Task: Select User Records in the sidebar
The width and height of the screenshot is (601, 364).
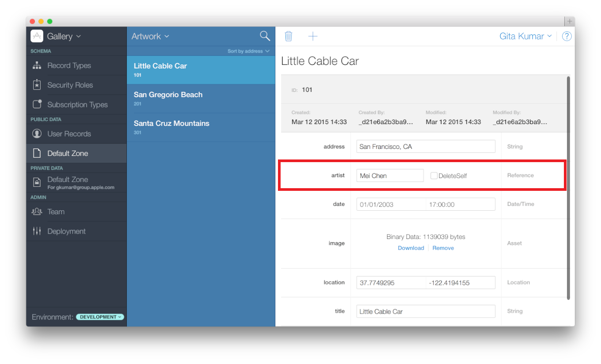Action: (69, 134)
